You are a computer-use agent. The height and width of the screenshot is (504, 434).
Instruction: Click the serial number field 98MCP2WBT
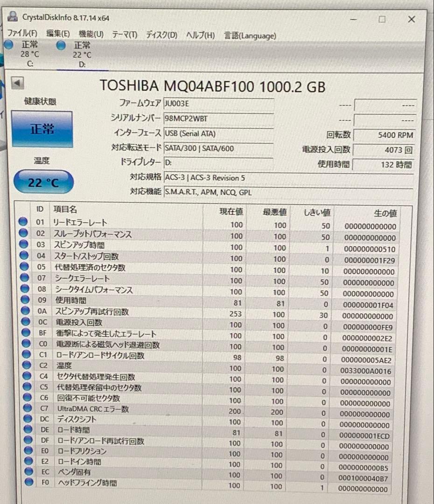pyautogui.click(x=218, y=119)
